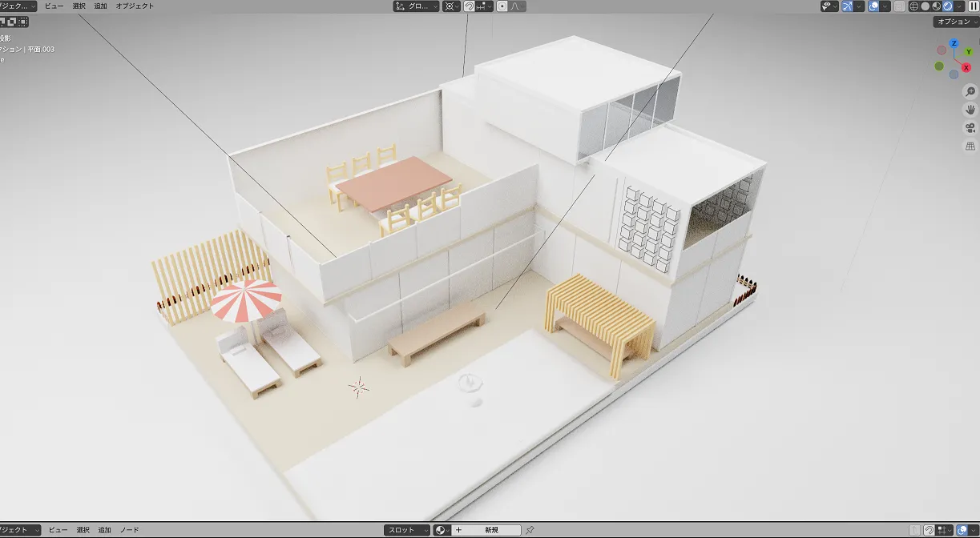This screenshot has height=538, width=980.
Task: Select the striped parasol object
Action: point(246,300)
